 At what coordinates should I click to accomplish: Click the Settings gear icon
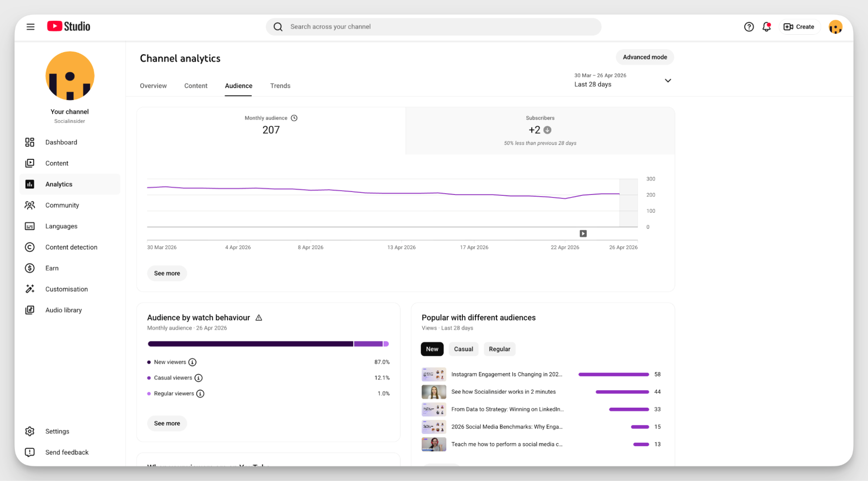pyautogui.click(x=30, y=431)
